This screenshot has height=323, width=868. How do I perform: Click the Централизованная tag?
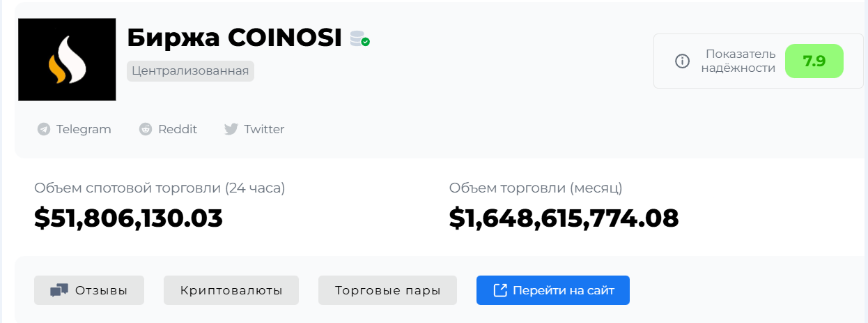click(x=190, y=71)
